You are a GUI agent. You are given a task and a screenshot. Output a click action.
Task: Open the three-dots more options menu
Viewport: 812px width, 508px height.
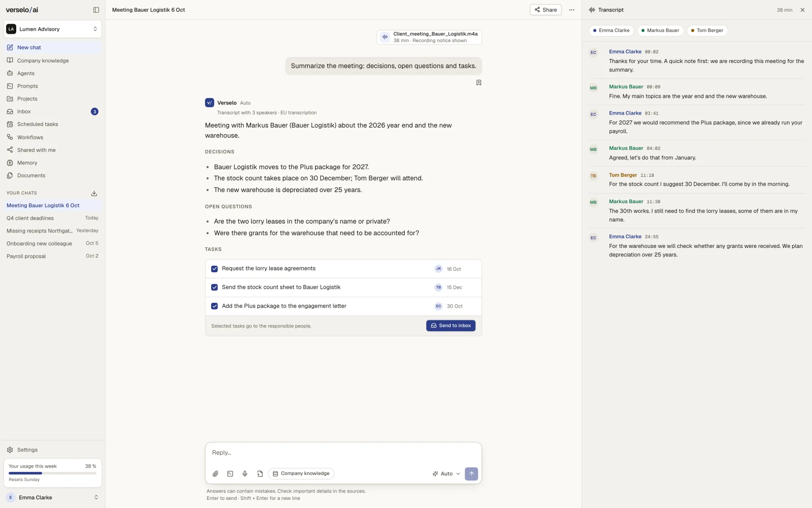coord(572,10)
